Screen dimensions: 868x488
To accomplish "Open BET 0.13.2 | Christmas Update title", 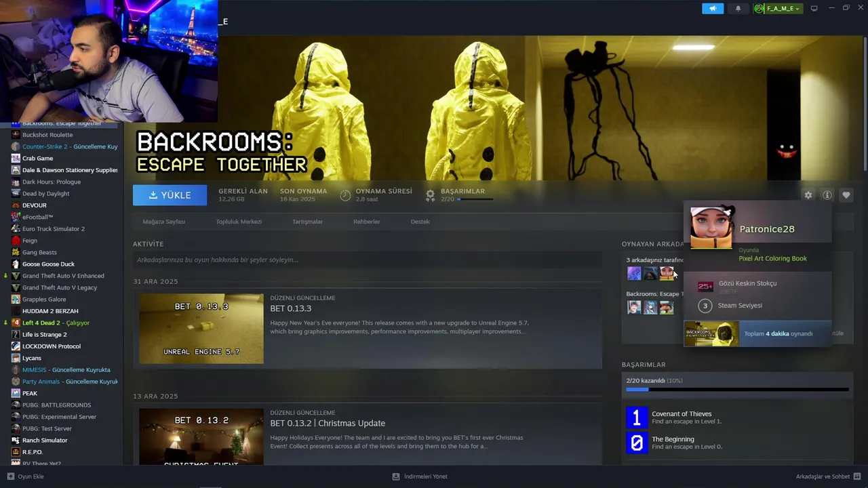I will point(328,423).
